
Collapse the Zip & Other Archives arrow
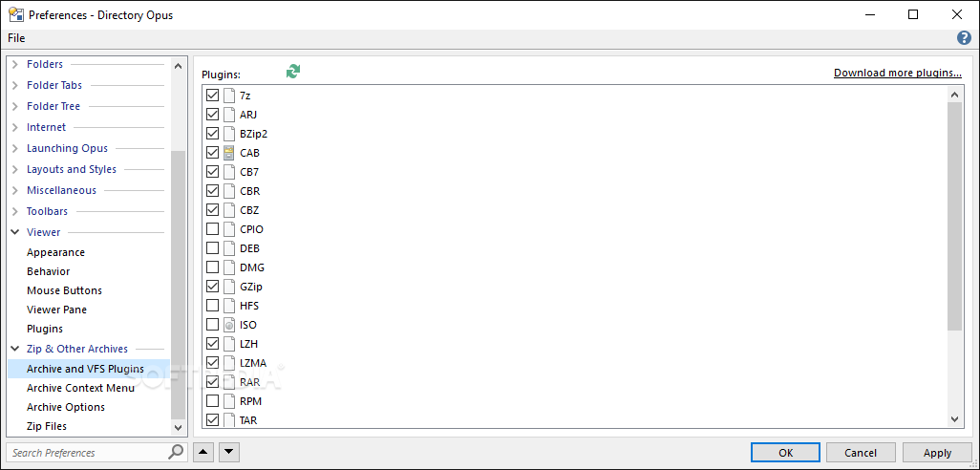click(x=15, y=349)
